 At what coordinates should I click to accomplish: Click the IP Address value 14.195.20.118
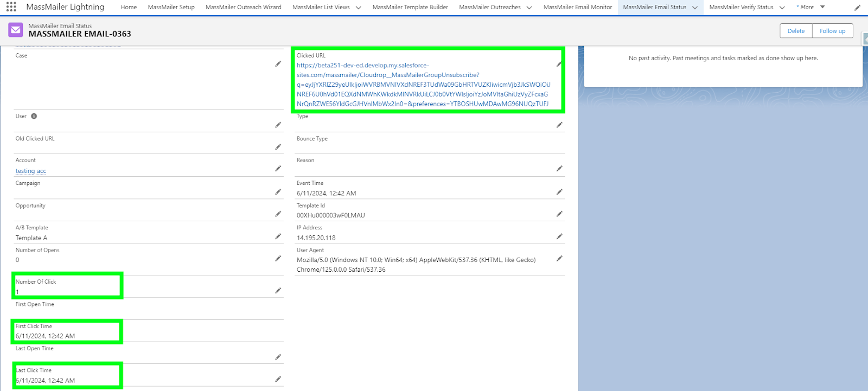tap(316, 238)
